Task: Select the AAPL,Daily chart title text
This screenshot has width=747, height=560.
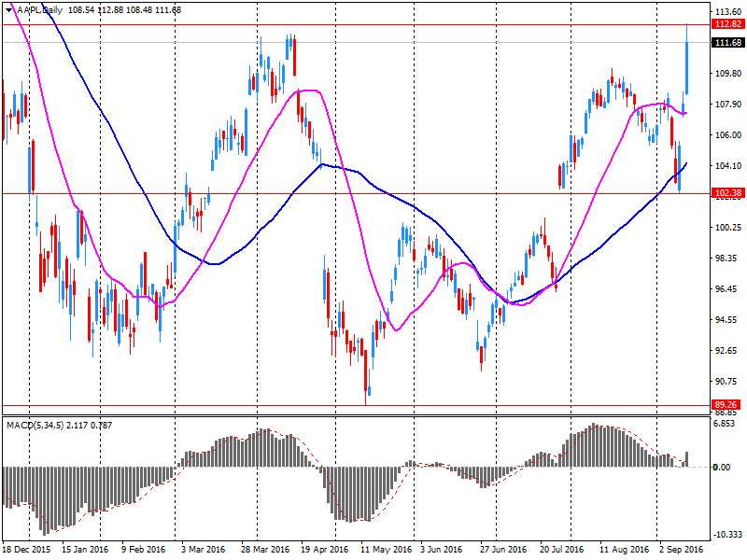Action: (39, 10)
